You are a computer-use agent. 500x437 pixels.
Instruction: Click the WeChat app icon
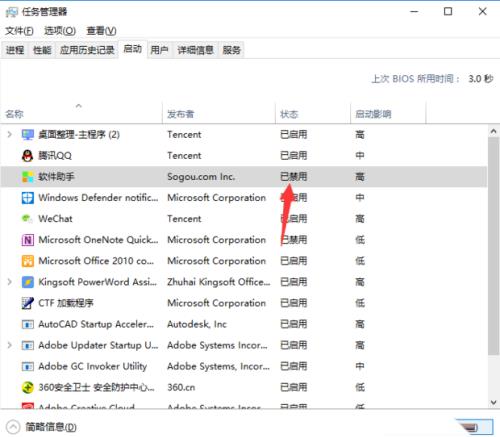[x=27, y=219]
